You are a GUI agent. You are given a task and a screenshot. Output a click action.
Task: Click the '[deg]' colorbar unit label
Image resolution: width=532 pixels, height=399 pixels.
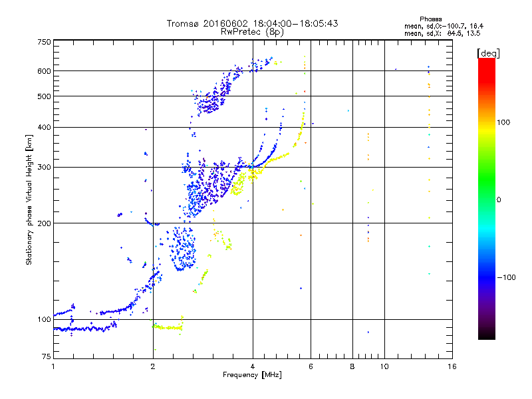coord(488,53)
